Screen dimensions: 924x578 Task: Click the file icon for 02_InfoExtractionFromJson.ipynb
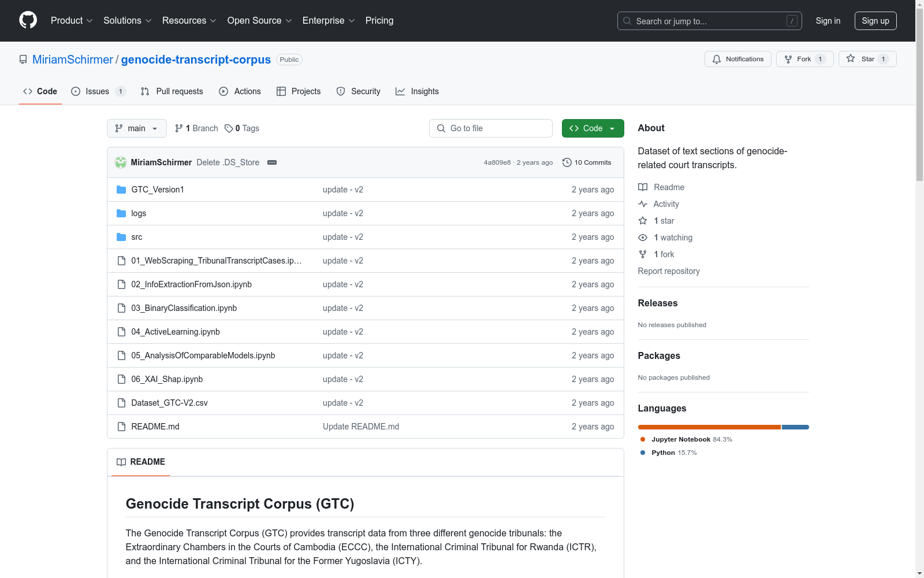121,284
